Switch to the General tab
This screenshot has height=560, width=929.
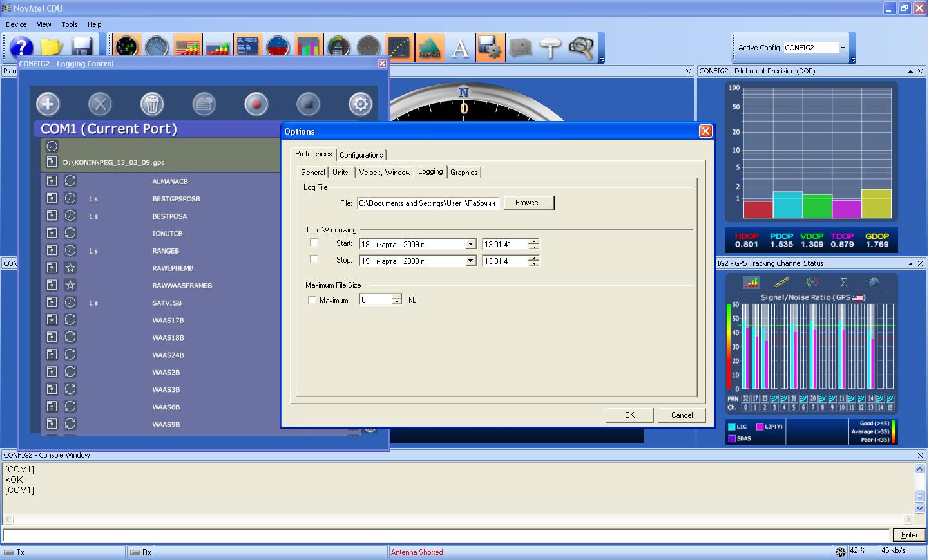pos(313,173)
